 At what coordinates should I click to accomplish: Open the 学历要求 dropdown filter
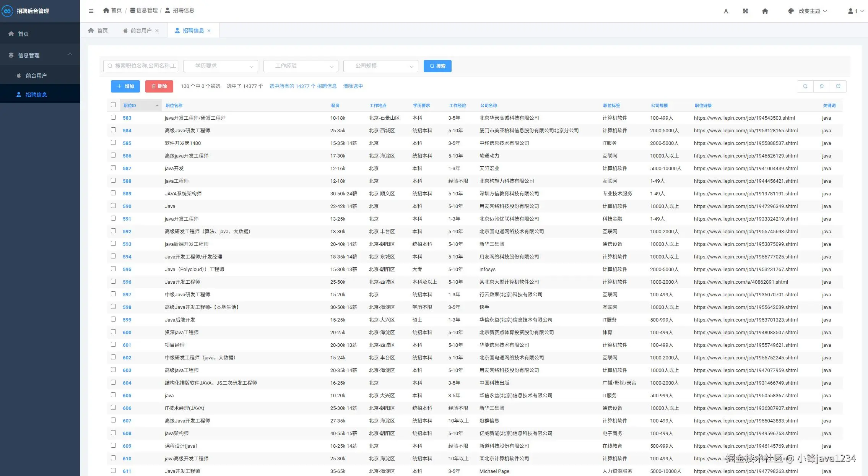pyautogui.click(x=221, y=66)
